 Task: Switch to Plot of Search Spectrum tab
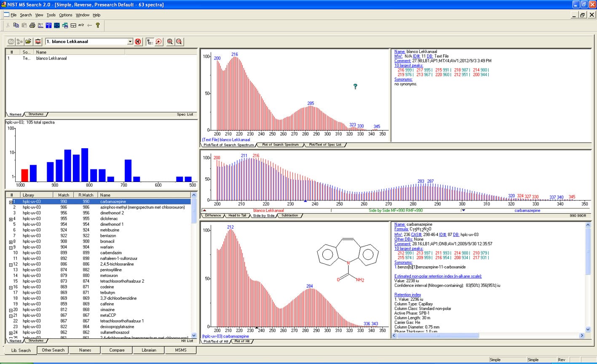[x=280, y=145]
